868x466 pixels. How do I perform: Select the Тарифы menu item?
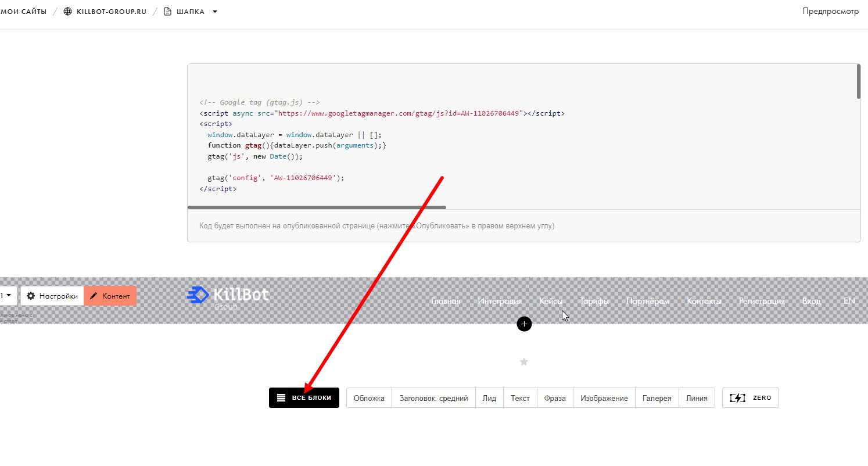594,301
